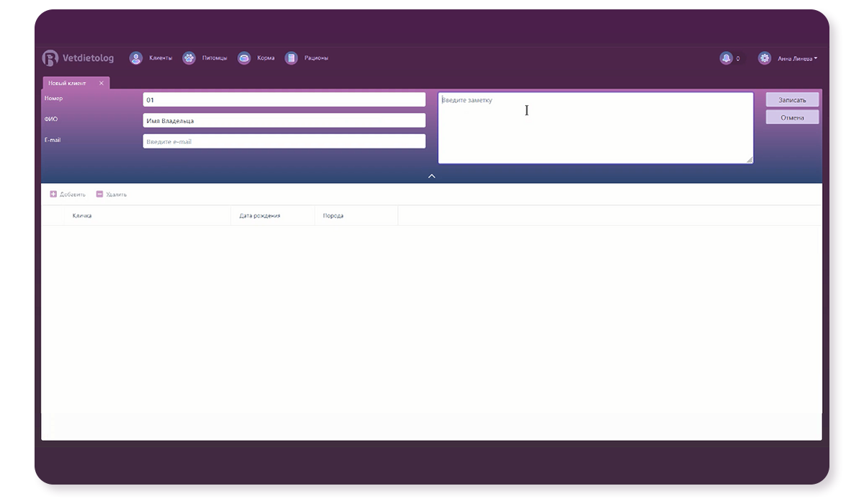Close the Новый клиент tab
Screen dimensions: 864x504
pyautogui.click(x=102, y=84)
